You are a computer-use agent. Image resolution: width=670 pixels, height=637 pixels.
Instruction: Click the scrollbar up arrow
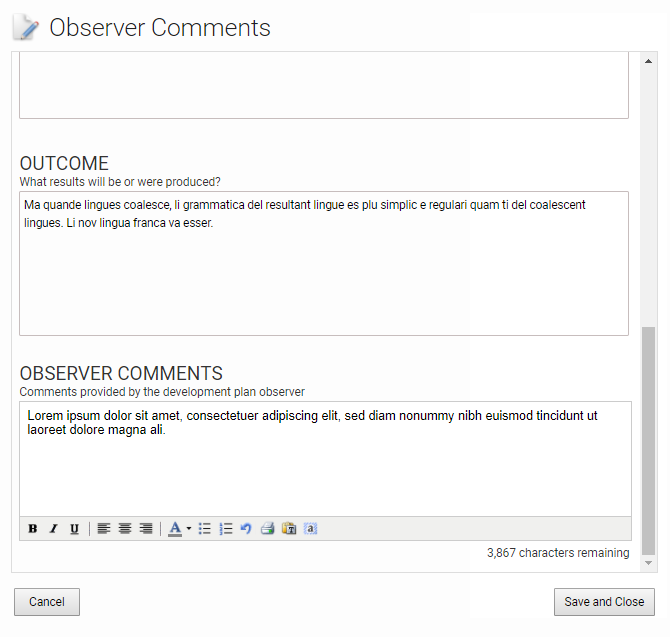[648, 61]
